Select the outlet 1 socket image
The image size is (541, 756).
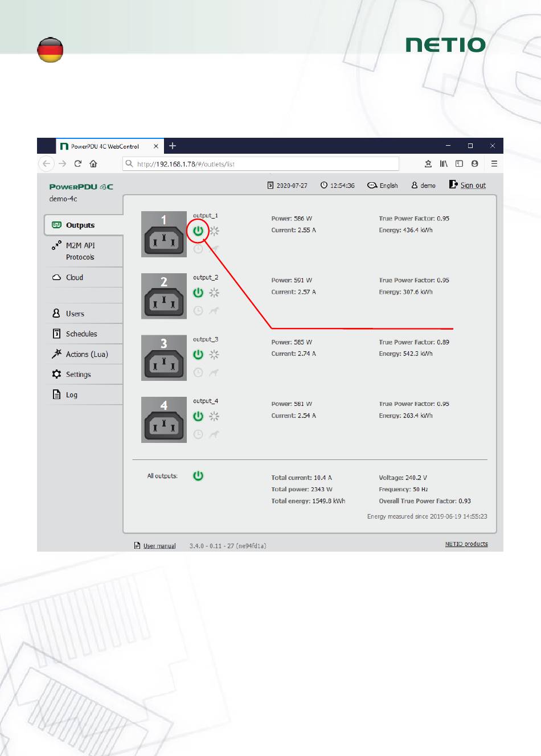pyautogui.click(x=164, y=234)
